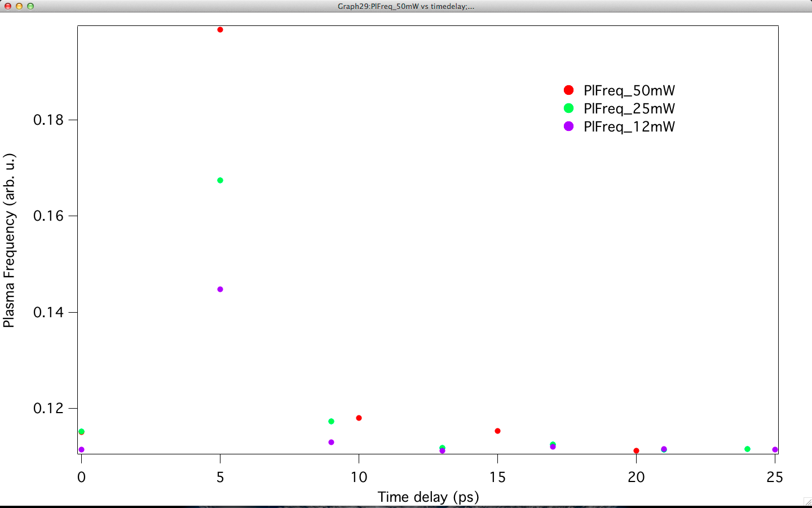
Task: Click the 15 tick on the x-axis
Action: click(x=497, y=476)
